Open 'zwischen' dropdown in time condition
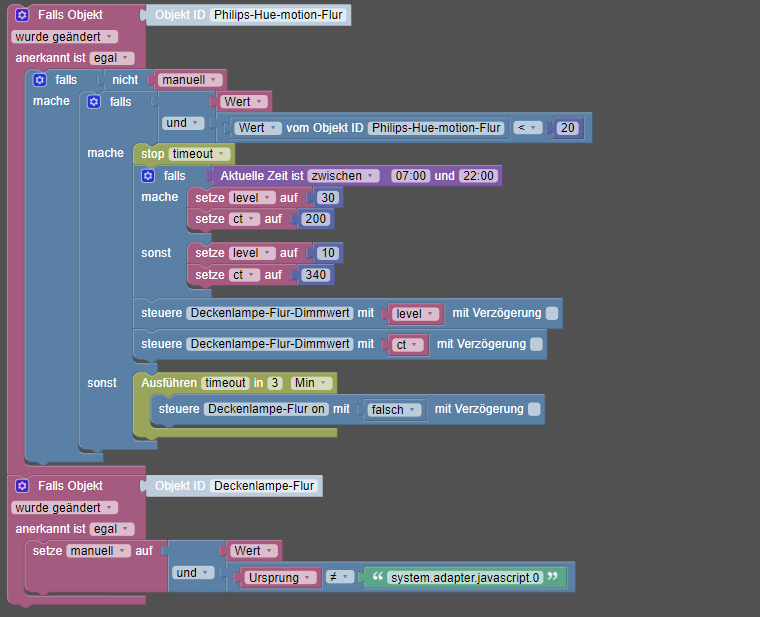 pos(344,176)
